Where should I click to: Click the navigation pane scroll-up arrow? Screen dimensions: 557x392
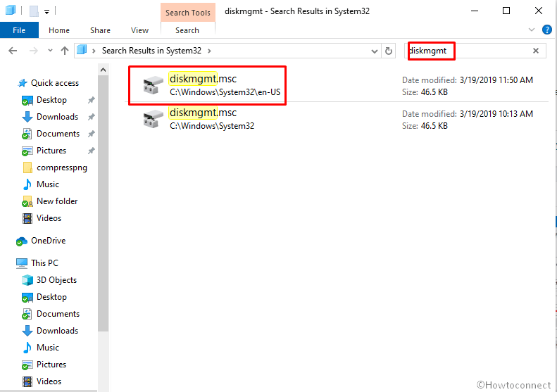(x=103, y=70)
